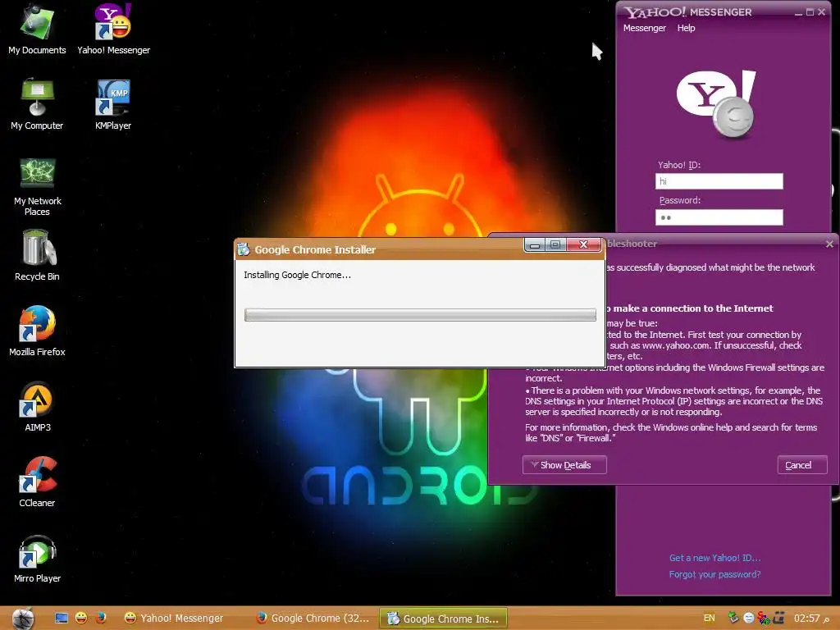Click the Installing Google Chrome... status text
This screenshot has width=840, height=630.
click(297, 275)
